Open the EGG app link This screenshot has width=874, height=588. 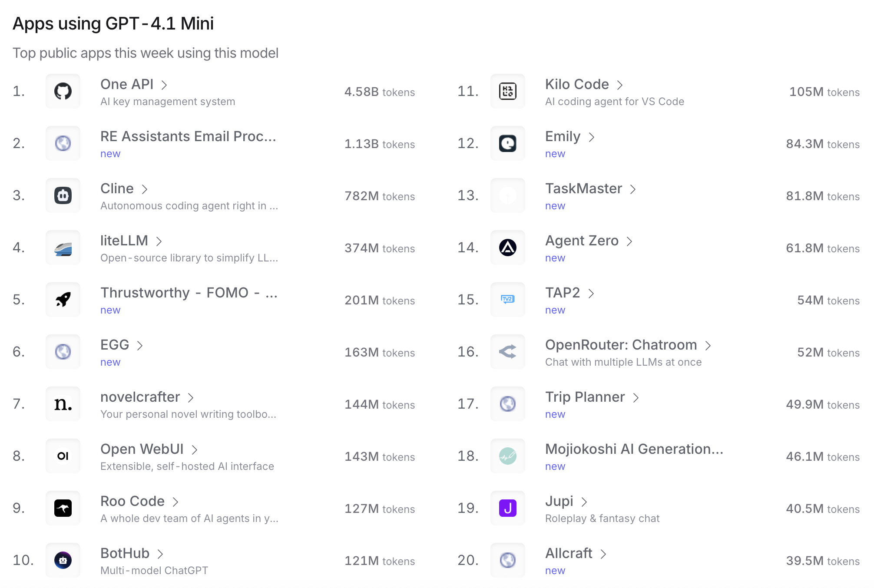115,345
